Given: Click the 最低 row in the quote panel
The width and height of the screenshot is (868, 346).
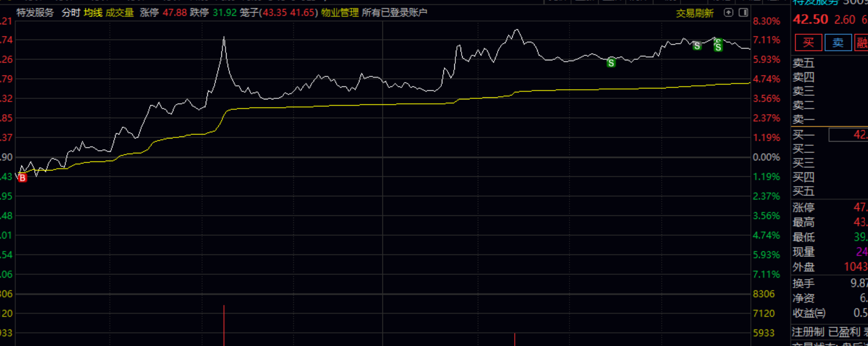Looking at the screenshot, I should (x=829, y=237).
